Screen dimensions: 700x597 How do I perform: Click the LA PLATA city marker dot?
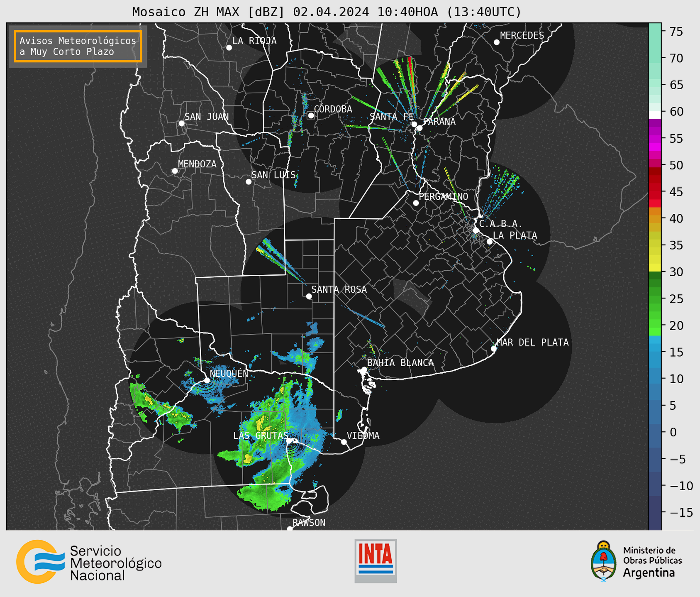[490, 242]
